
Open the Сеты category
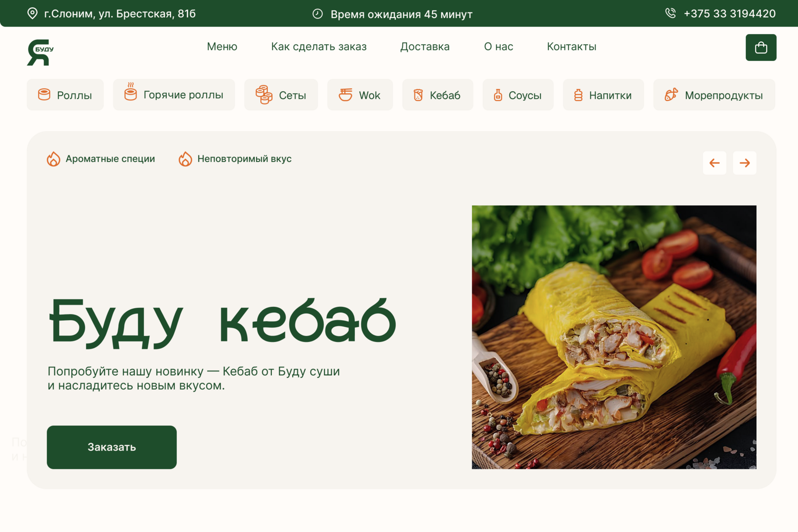point(281,95)
